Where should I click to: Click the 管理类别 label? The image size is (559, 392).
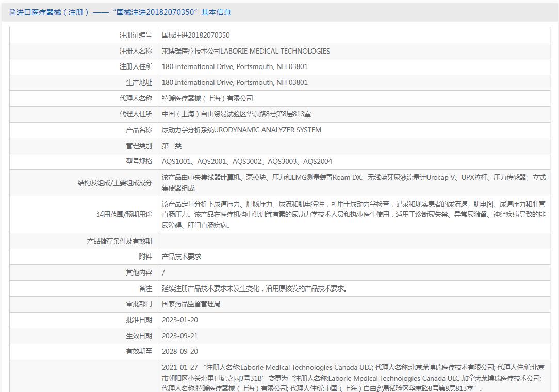(x=139, y=146)
